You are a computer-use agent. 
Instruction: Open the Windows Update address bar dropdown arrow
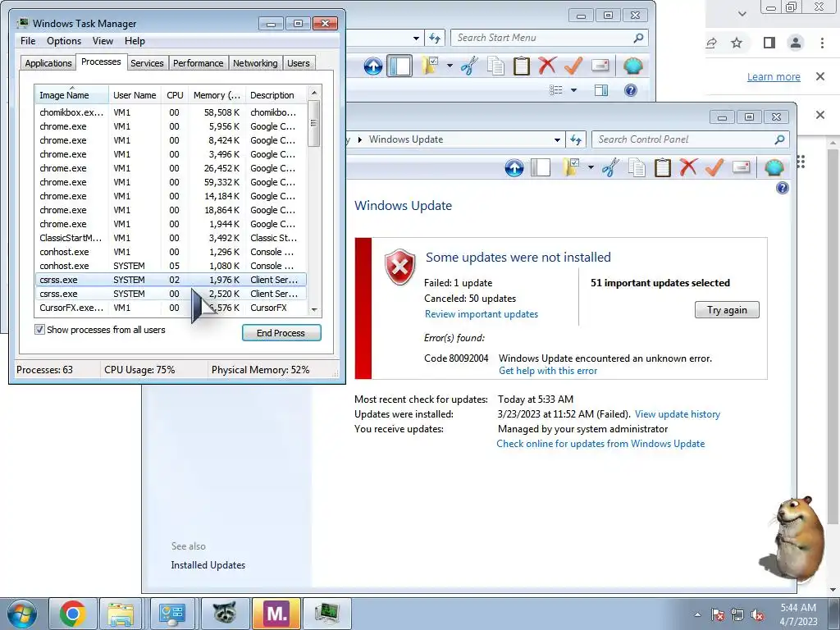pyautogui.click(x=557, y=139)
